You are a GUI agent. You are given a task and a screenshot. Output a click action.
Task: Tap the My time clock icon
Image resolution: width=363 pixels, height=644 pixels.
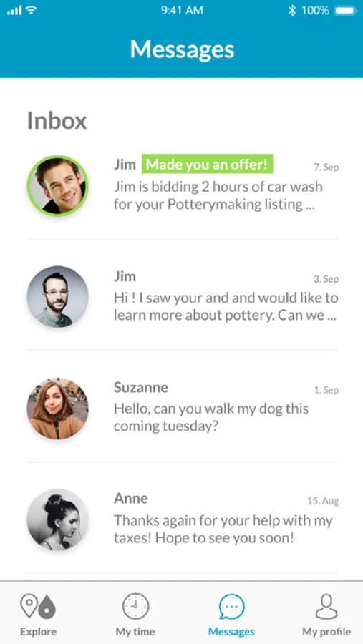coord(135,606)
